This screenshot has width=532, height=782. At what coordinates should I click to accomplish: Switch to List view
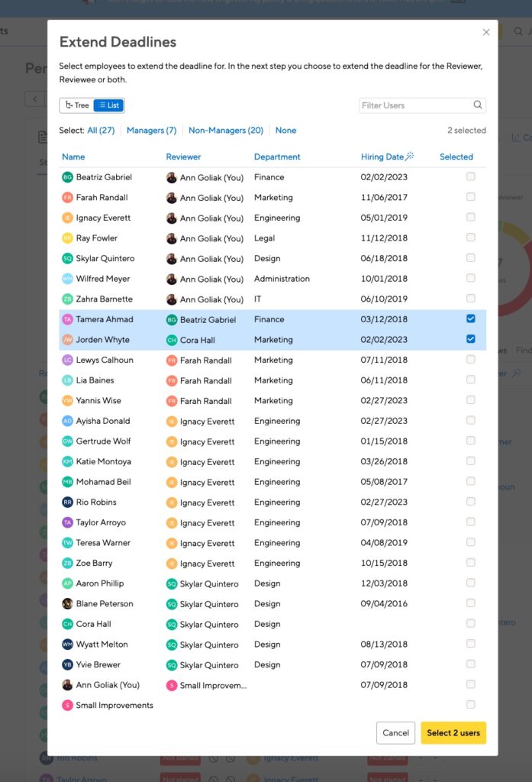tap(108, 105)
